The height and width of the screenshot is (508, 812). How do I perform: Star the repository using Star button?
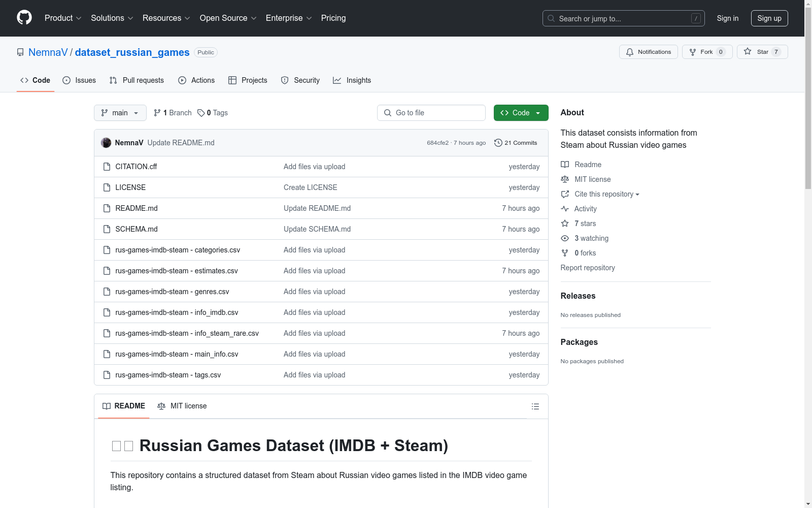[762, 52]
